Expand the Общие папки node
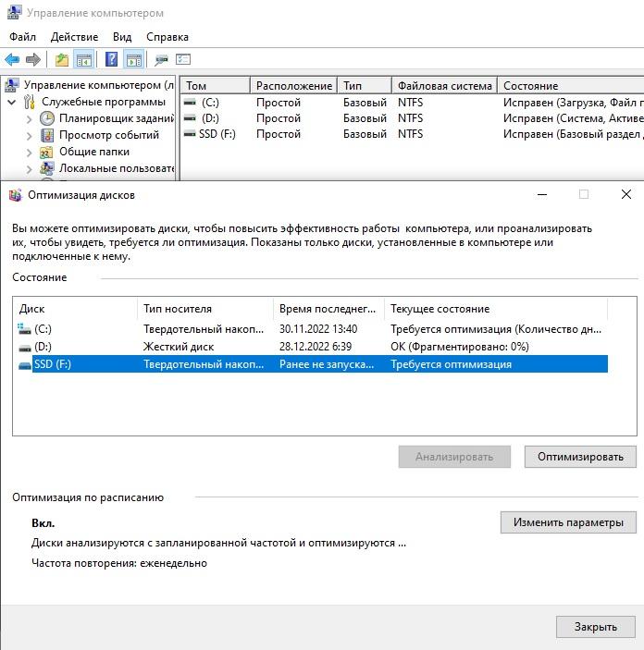Image resolution: width=644 pixels, height=650 pixels. coord(29,153)
